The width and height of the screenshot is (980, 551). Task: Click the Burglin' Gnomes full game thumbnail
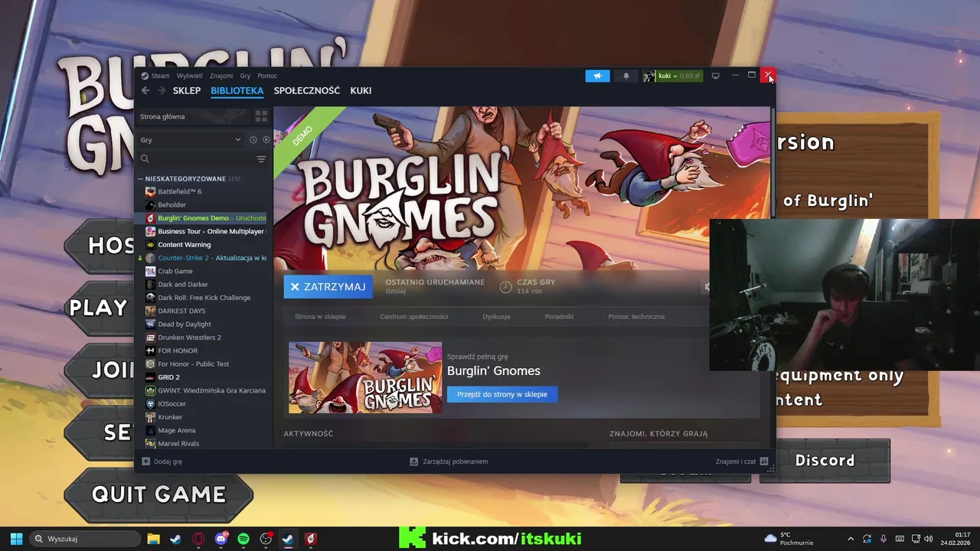click(365, 377)
